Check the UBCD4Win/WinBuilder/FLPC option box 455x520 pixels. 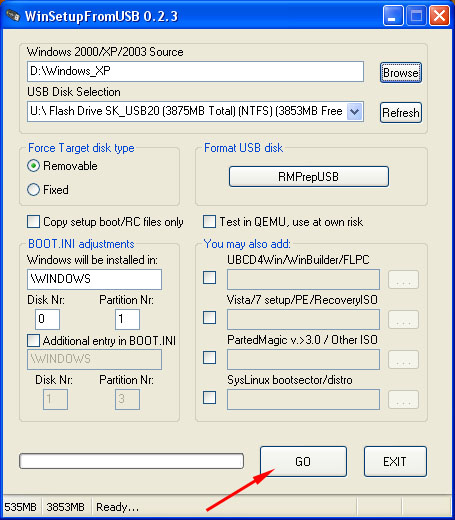pyautogui.click(x=209, y=277)
